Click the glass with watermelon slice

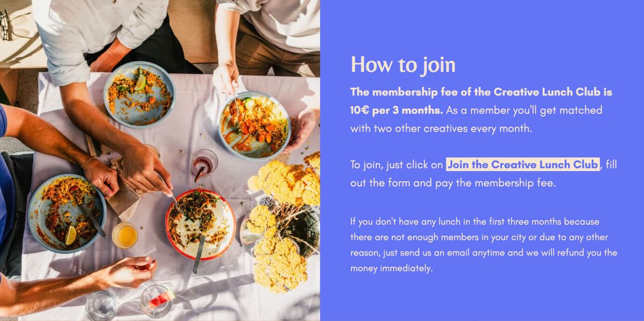click(x=156, y=301)
